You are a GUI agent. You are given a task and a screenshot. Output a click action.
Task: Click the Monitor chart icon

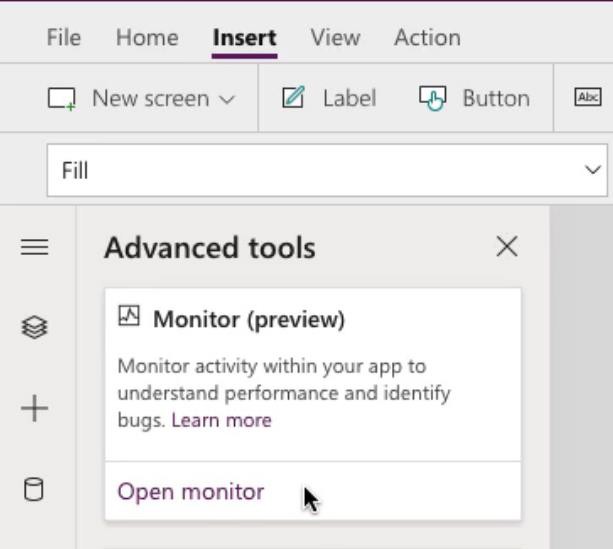coord(129,316)
